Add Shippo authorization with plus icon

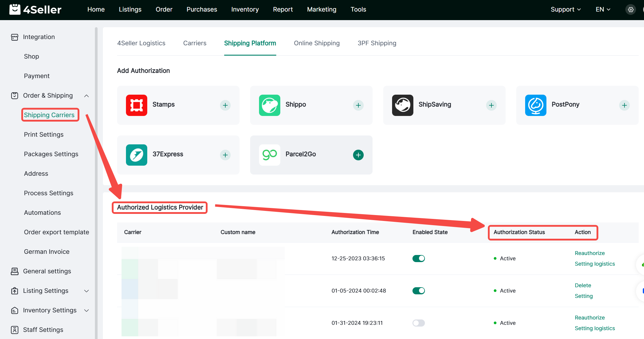358,105
